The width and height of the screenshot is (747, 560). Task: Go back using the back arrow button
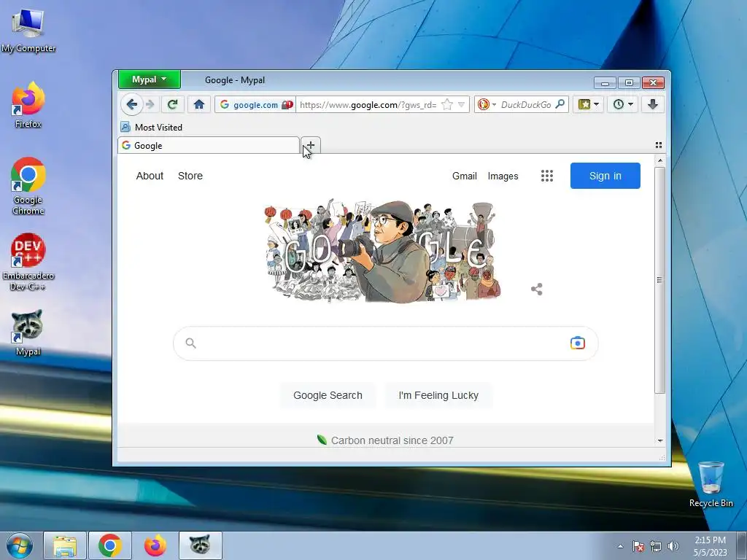131,104
